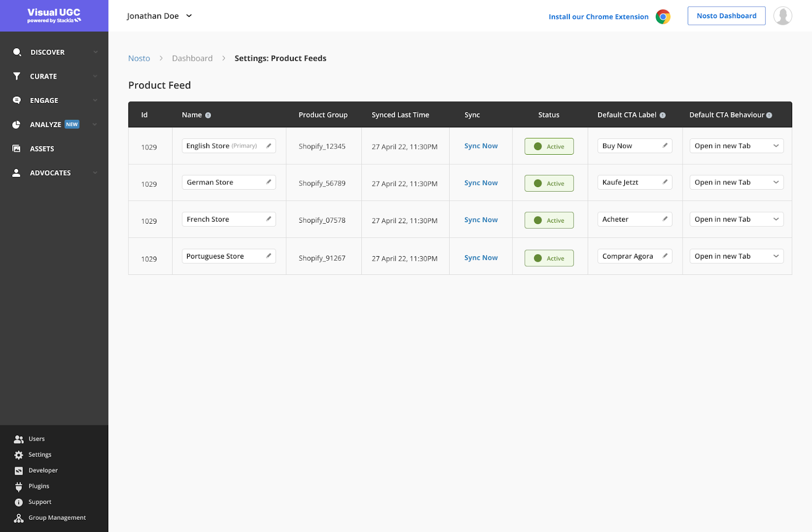Click the Portuguese Store name field
Screen dimensions: 812x532
229,257
